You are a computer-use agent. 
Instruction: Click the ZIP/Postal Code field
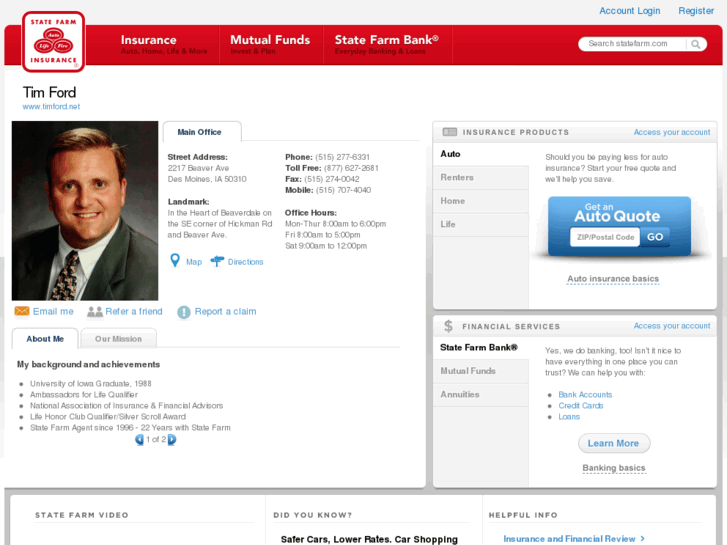pos(605,237)
